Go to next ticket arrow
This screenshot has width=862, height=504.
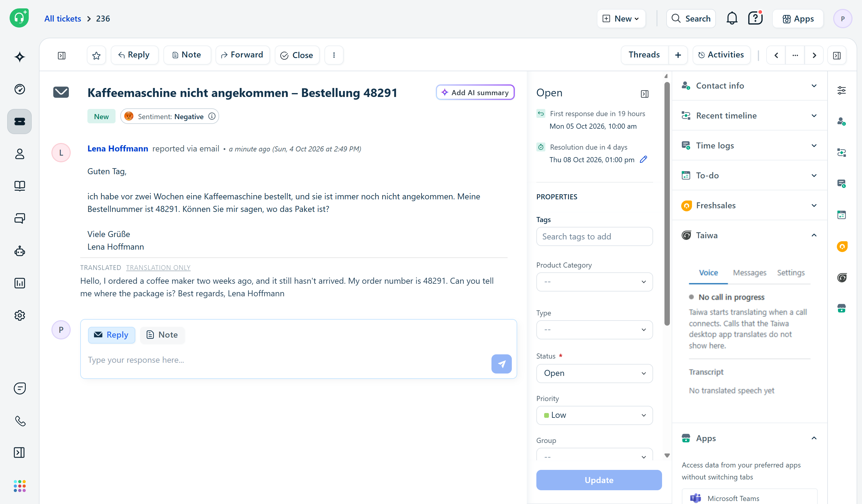814,55
